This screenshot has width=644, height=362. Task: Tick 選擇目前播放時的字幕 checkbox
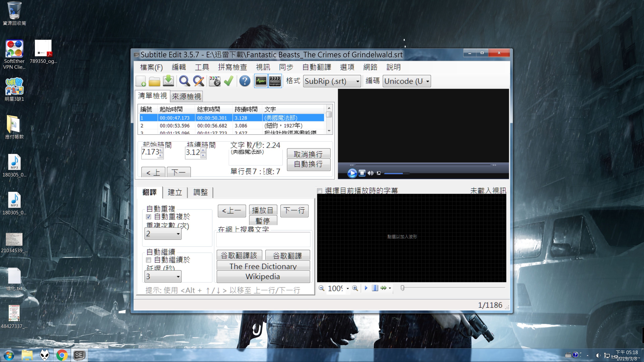(x=319, y=191)
